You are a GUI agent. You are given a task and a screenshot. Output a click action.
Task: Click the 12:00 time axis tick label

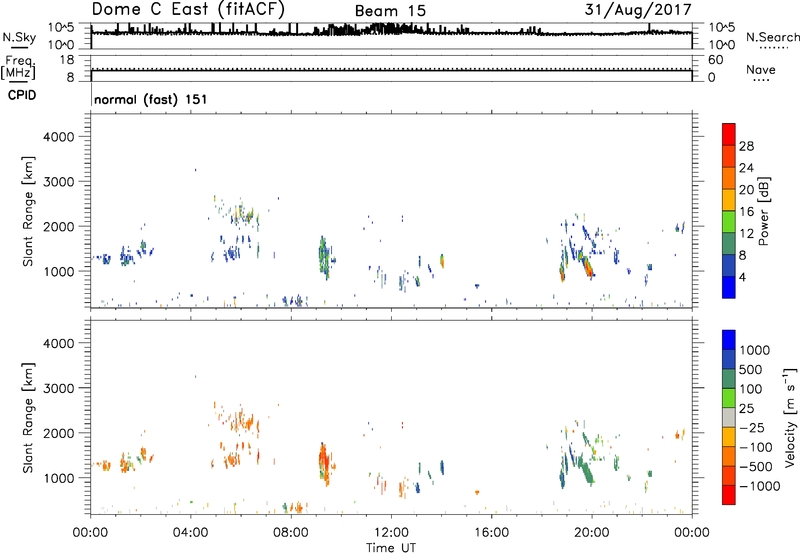[x=391, y=533]
